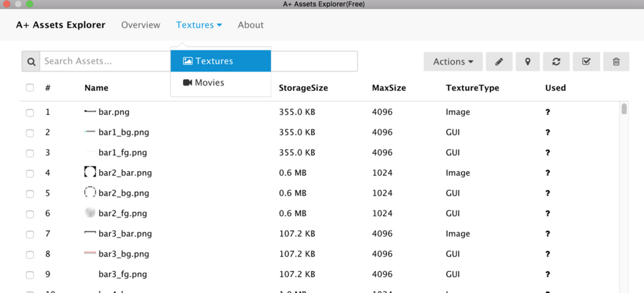Check the box for bar3_bg.png row
The image size is (644, 293).
click(x=30, y=255)
